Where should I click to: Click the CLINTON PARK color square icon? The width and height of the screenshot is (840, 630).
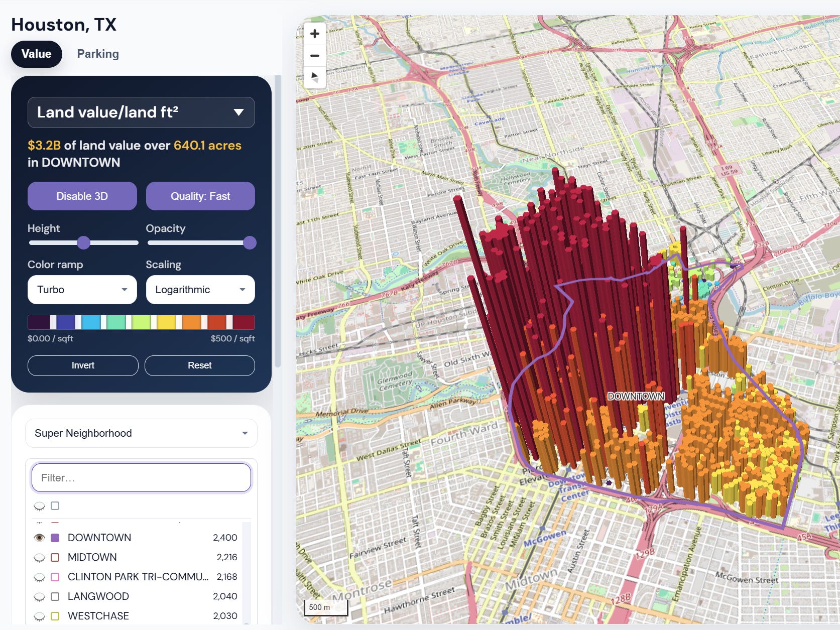55,577
